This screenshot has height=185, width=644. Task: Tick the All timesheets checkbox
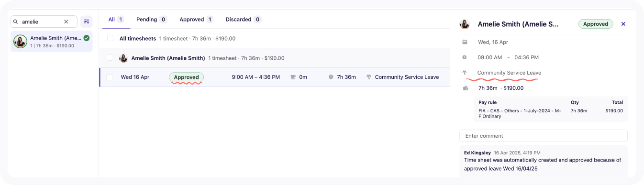point(111,38)
